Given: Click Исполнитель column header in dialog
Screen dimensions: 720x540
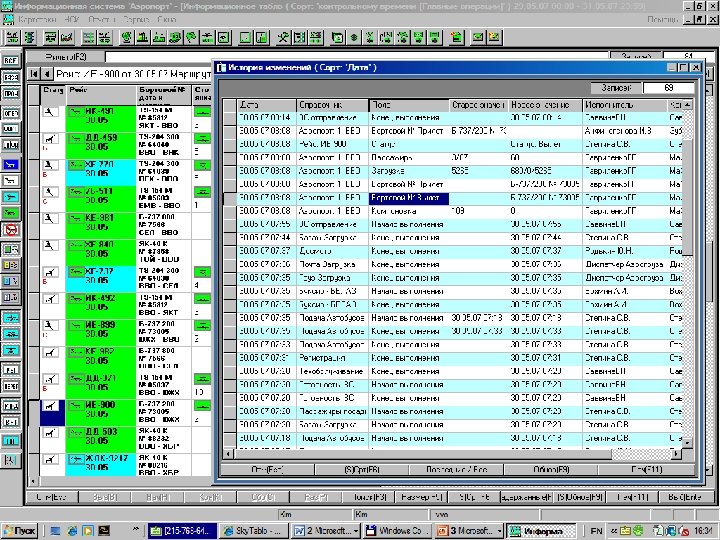Looking at the screenshot, I should tap(625, 105).
